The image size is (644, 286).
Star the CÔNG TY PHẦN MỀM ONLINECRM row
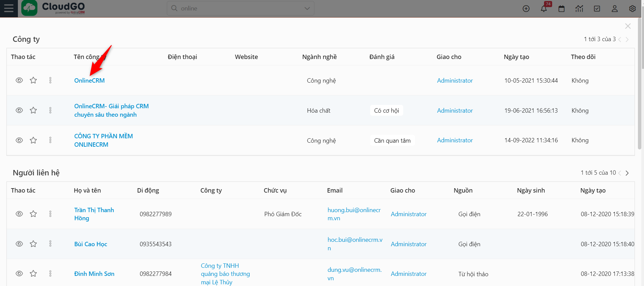coord(33,140)
